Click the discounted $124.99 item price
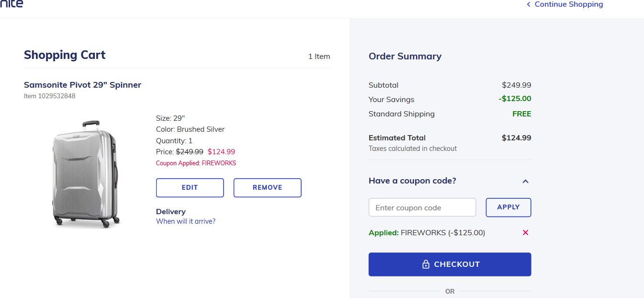644x298 pixels. pyautogui.click(x=221, y=151)
